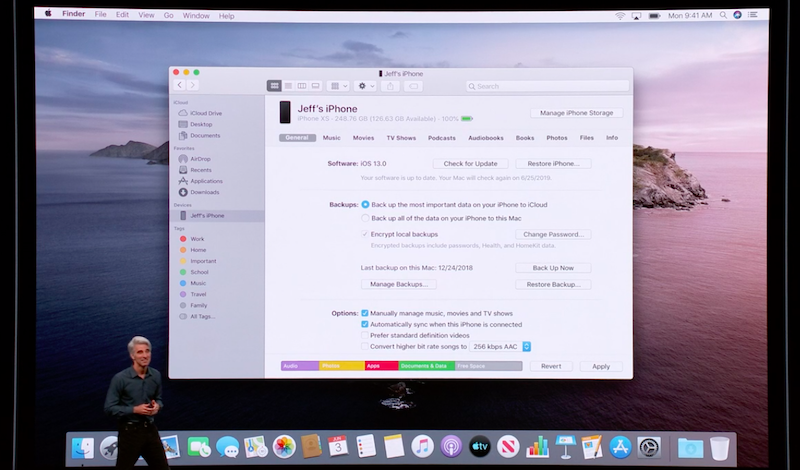This screenshot has height=470, width=800.
Task: Click the Back Up Now button
Action: (x=553, y=268)
